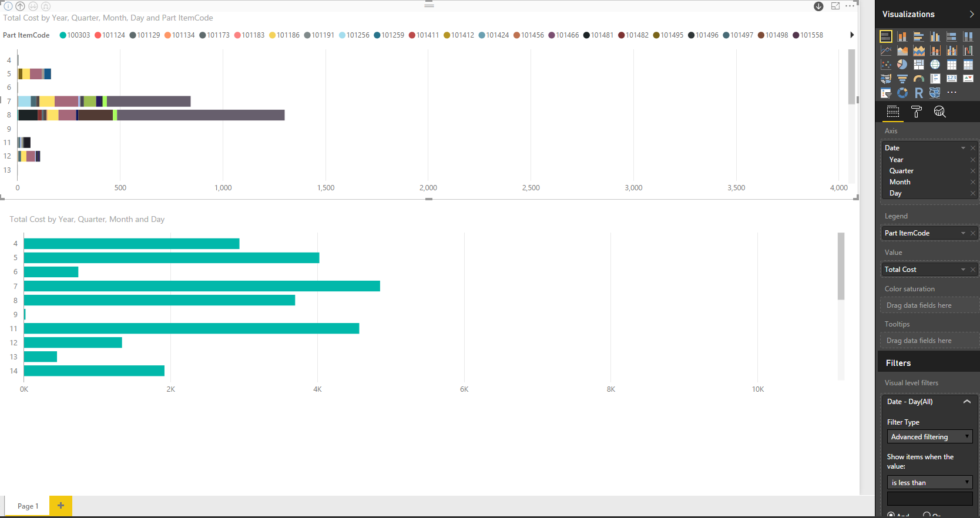Open the Date axis field dropdown
This screenshot has width=980, height=518.
point(963,148)
